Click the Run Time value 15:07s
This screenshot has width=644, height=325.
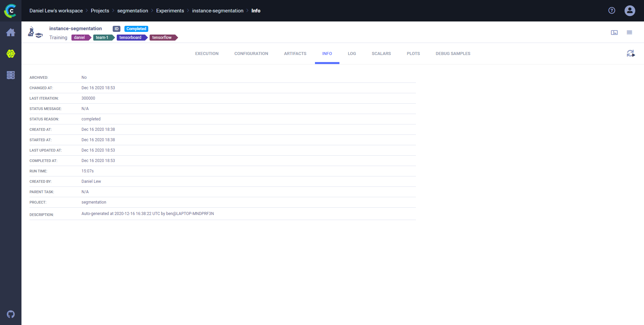click(88, 171)
